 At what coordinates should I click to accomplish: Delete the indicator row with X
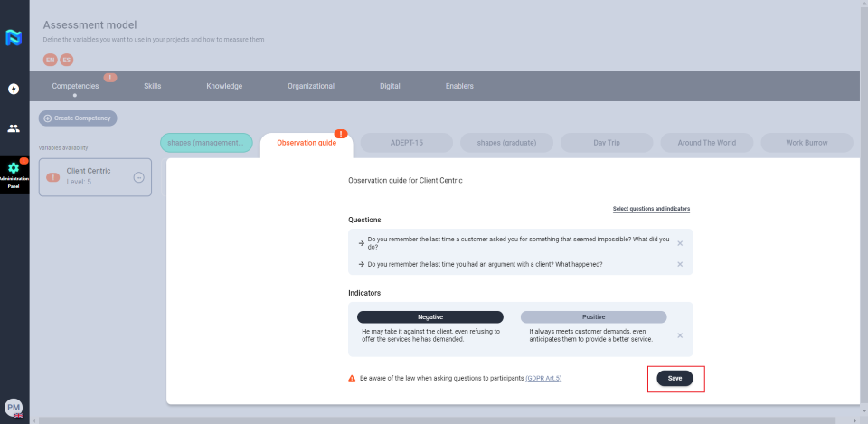(680, 335)
